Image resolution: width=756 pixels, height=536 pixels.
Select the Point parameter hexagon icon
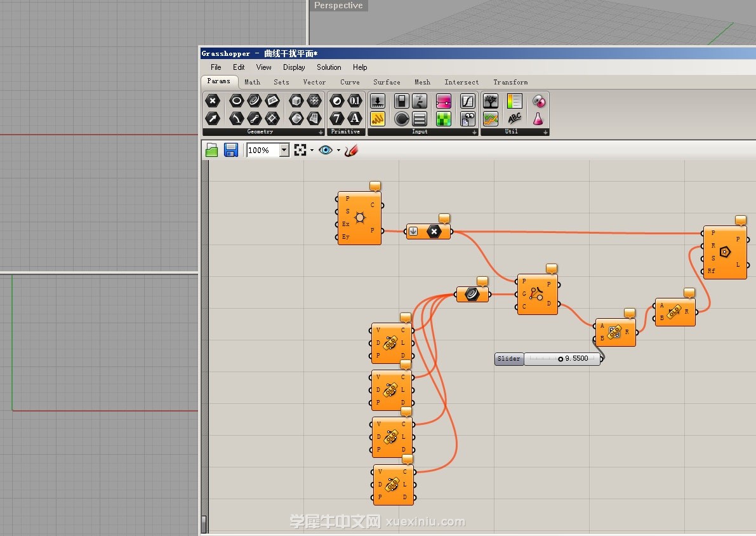pos(213,101)
